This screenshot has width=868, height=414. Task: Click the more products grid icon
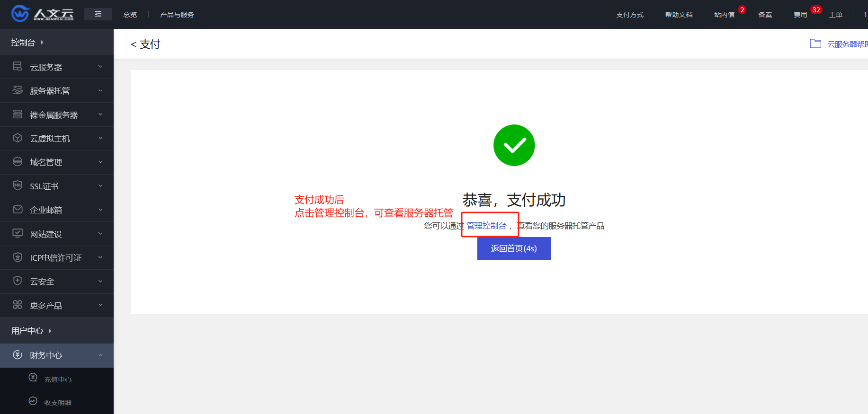point(18,305)
